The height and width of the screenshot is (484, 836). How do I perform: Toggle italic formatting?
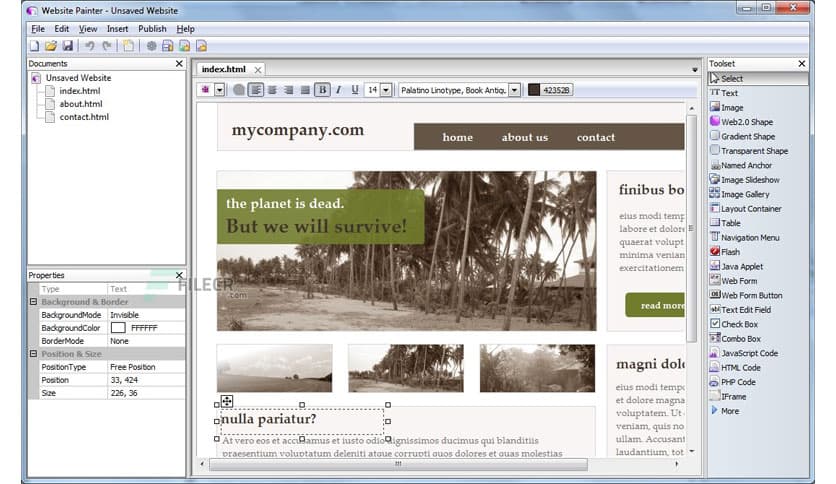(x=339, y=90)
